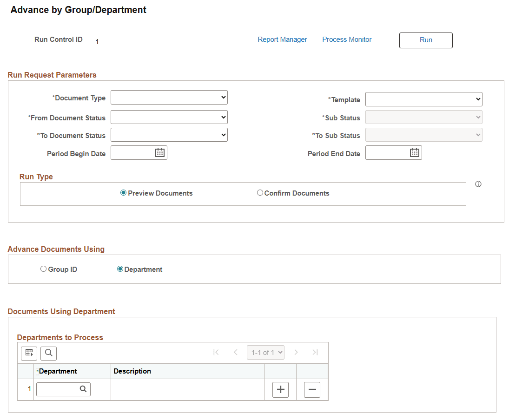509x420 pixels.
Task: Add a new department row with plus icon
Action: pyautogui.click(x=280, y=389)
